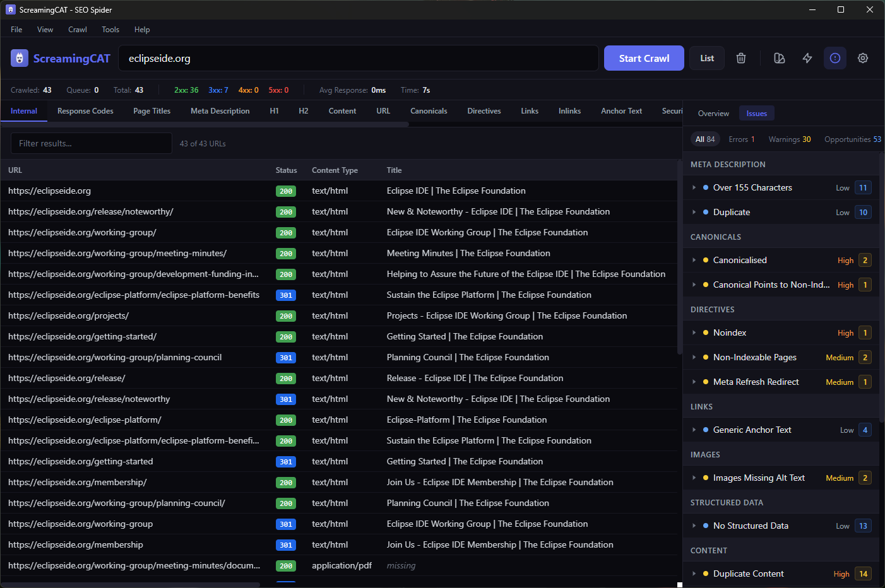Filter issues by Errors
The height and width of the screenshot is (588, 885).
[742, 139]
